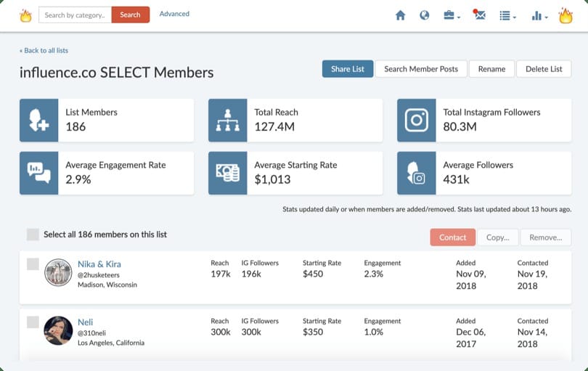Click the home icon in top navigation
The width and height of the screenshot is (588, 371).
pos(400,15)
